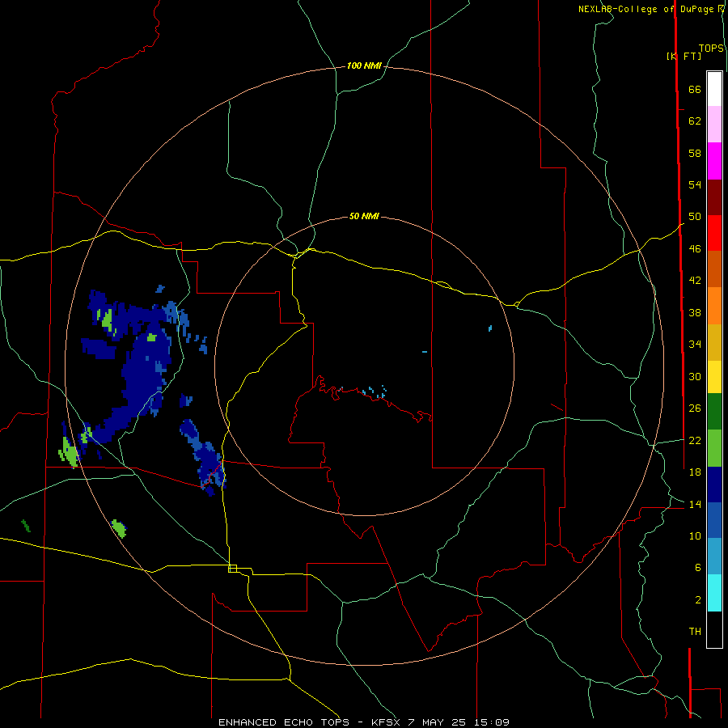Click the dark red 54 kft swatch
The width and height of the screenshot is (728, 728).
[714, 197]
